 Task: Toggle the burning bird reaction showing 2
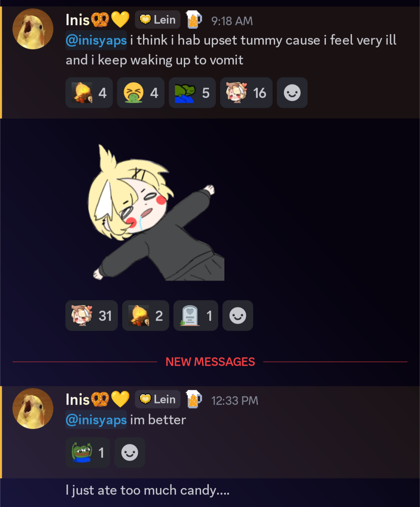point(145,316)
